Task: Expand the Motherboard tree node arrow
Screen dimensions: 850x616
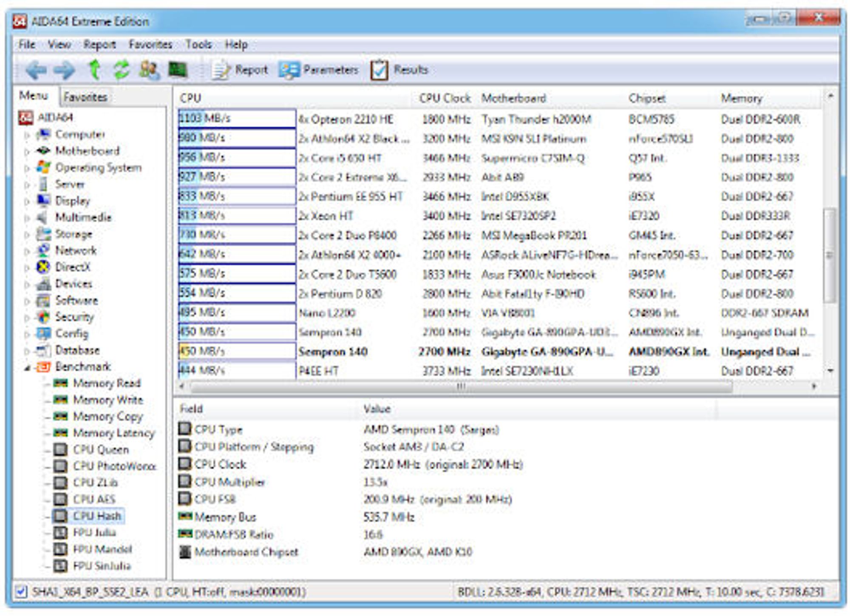Action: 27,152
